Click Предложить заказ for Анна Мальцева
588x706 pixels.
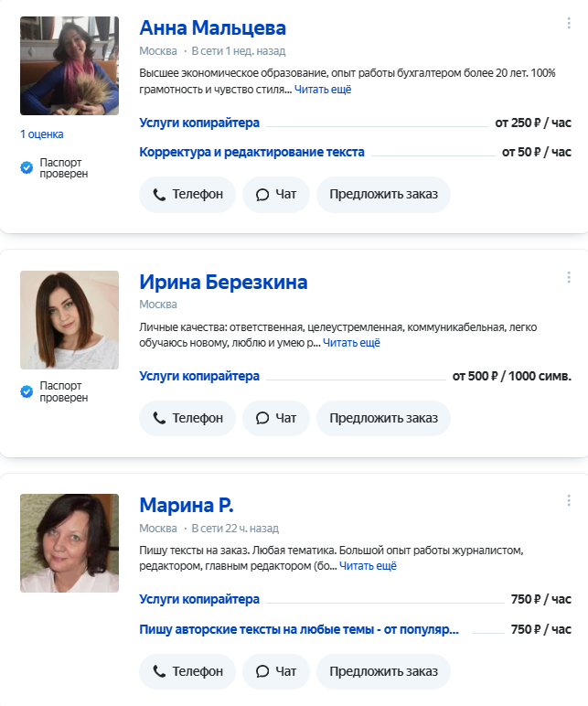tap(383, 195)
